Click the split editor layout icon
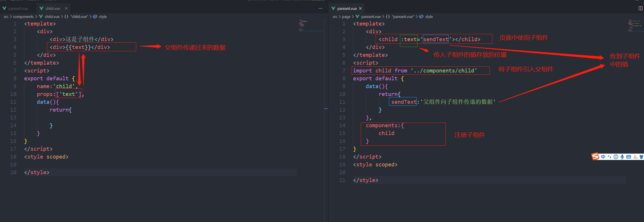Viewport: 644px width, 222px height. pyautogui.click(x=641, y=8)
